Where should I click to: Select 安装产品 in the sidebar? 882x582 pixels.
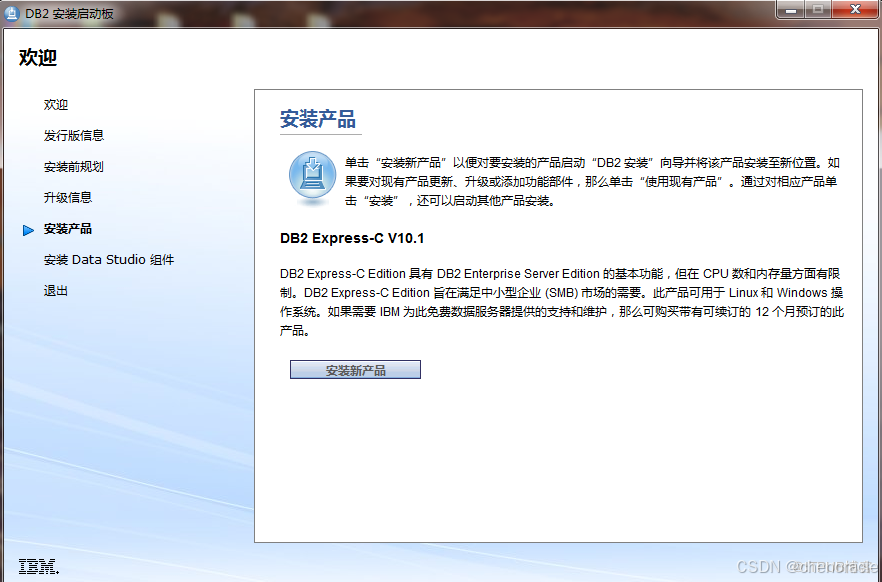[68, 229]
